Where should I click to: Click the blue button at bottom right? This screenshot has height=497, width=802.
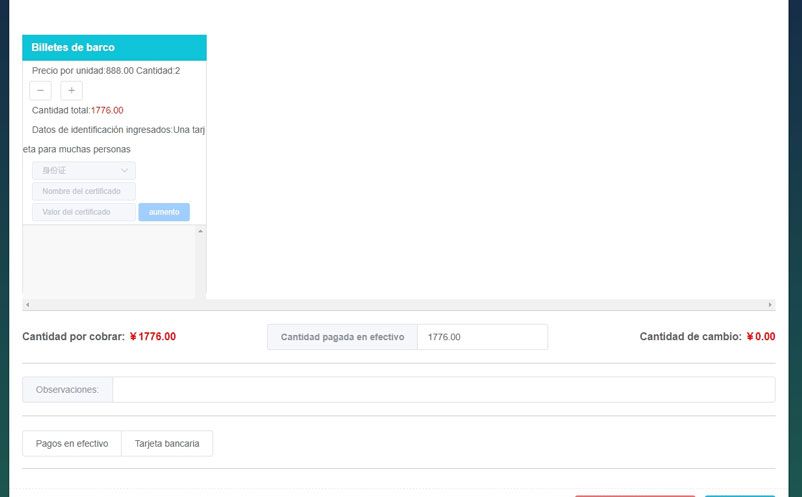point(739,494)
